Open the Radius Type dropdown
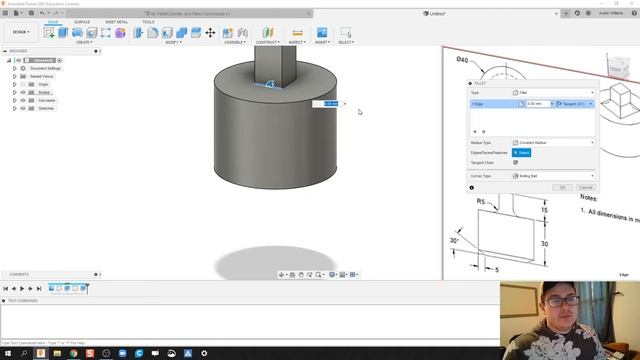This screenshot has width=640, height=360. [553, 143]
